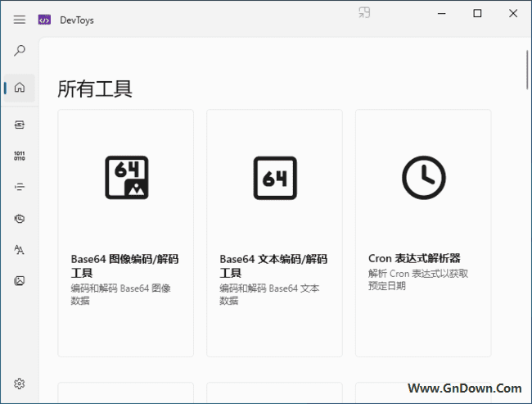Click the DevToys app logo

[x=44, y=20]
